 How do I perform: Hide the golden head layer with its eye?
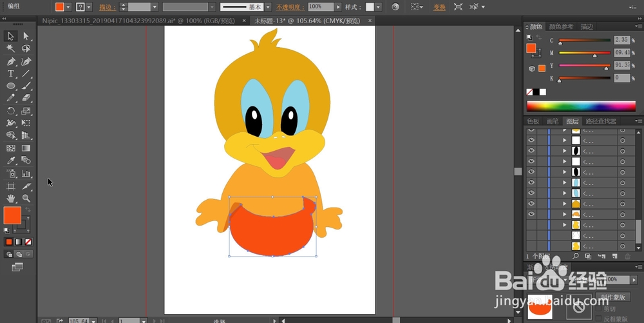[531, 204]
